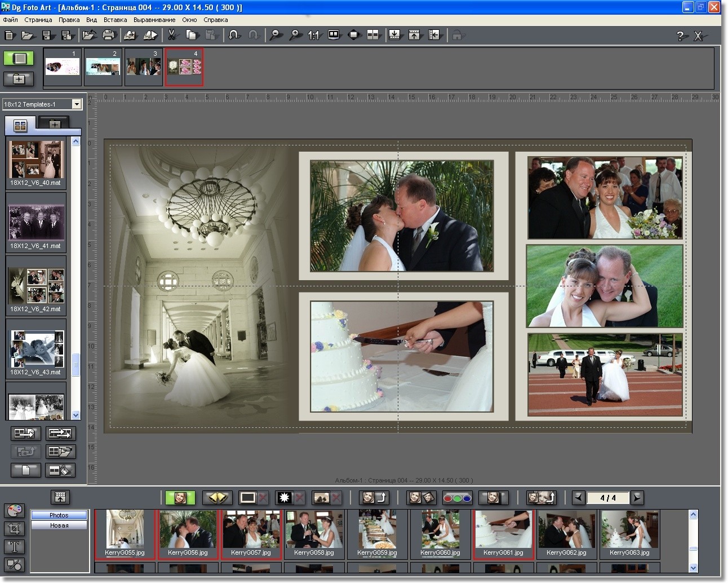This screenshot has width=728, height=584.
Task: Open the Вставка menu
Action: point(115,20)
